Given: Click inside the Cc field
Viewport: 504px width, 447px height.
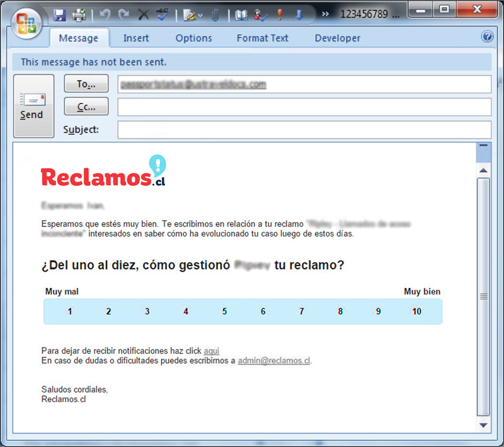Looking at the screenshot, I should 304,107.
